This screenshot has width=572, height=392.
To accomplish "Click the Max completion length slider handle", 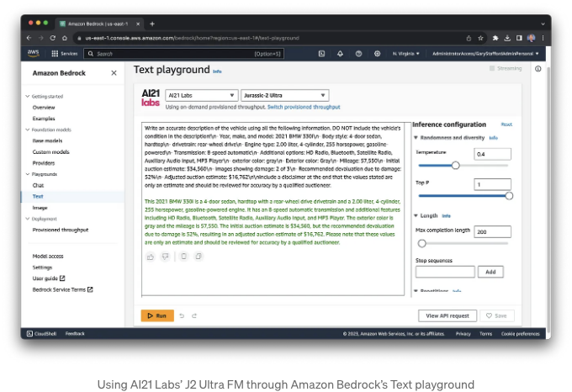I will 421,243.
